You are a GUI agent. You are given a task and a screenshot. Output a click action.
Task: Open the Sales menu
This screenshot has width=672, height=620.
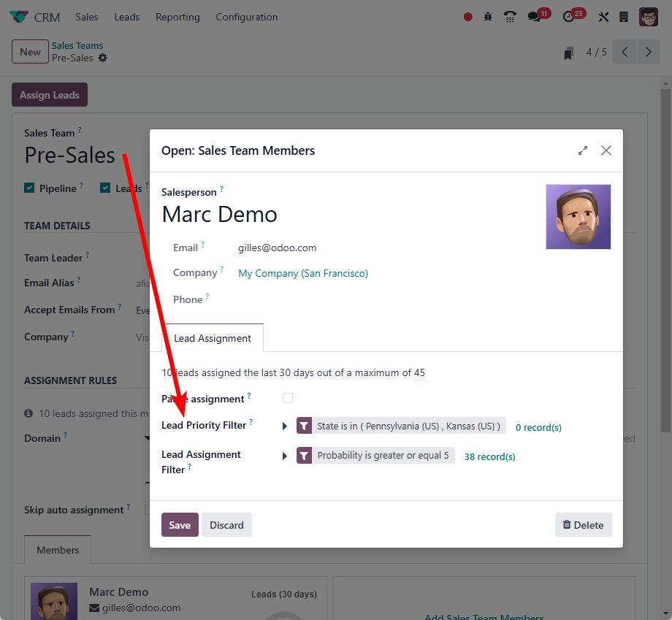[87, 17]
